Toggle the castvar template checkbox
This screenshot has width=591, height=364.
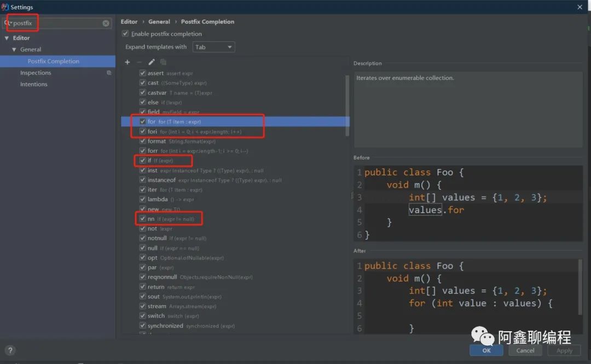[142, 92]
